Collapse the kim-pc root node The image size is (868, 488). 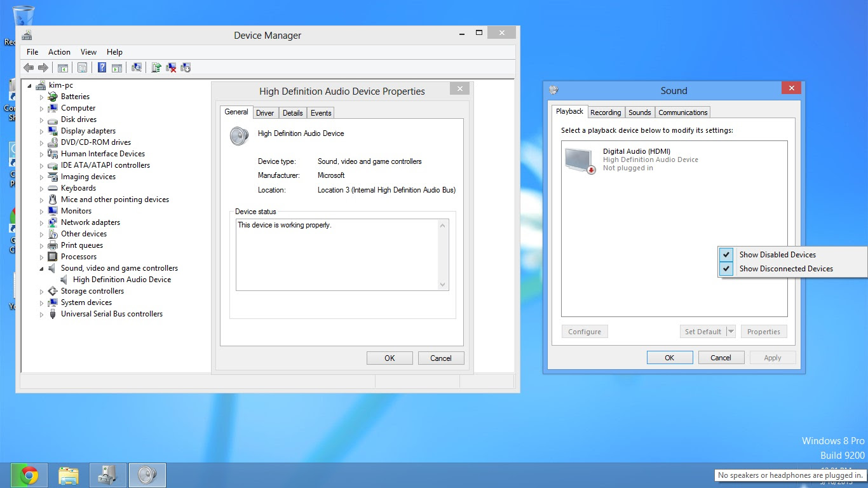pyautogui.click(x=30, y=86)
